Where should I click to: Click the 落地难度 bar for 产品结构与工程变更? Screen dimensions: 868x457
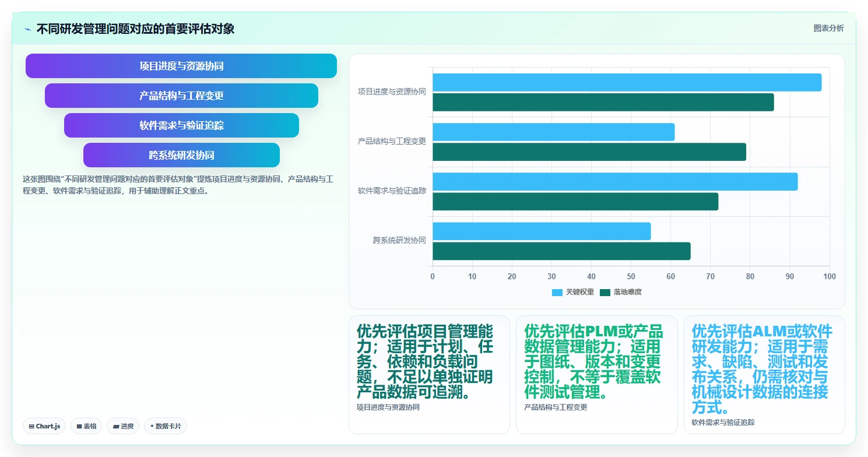[x=589, y=152]
